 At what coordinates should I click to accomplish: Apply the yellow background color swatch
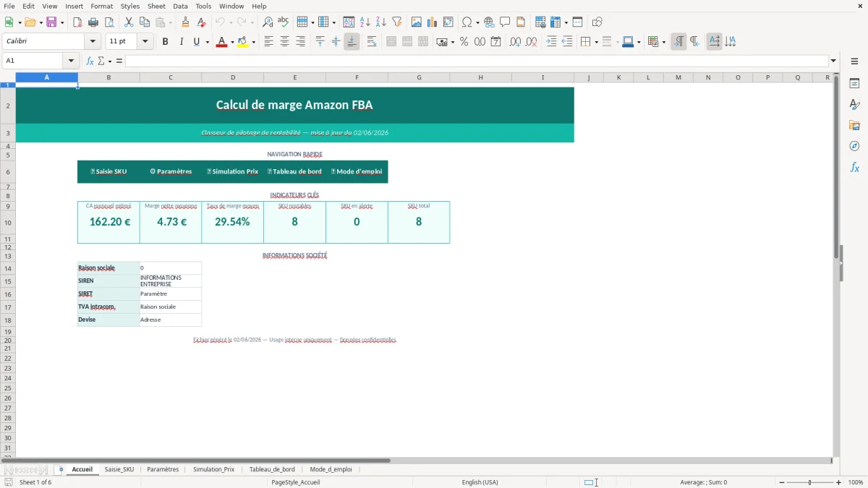242,42
